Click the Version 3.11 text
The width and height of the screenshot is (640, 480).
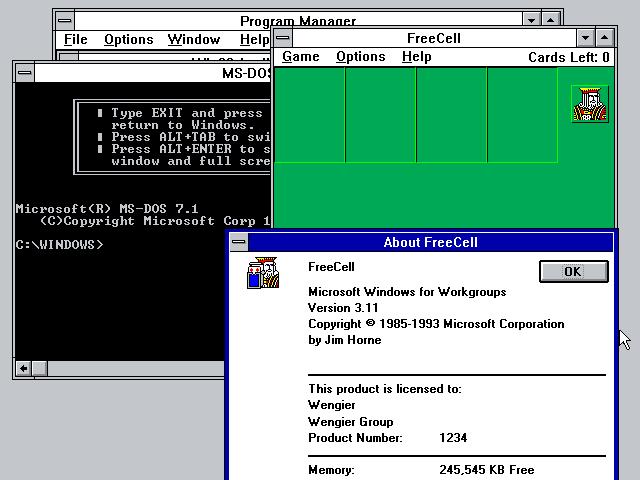coord(343,308)
